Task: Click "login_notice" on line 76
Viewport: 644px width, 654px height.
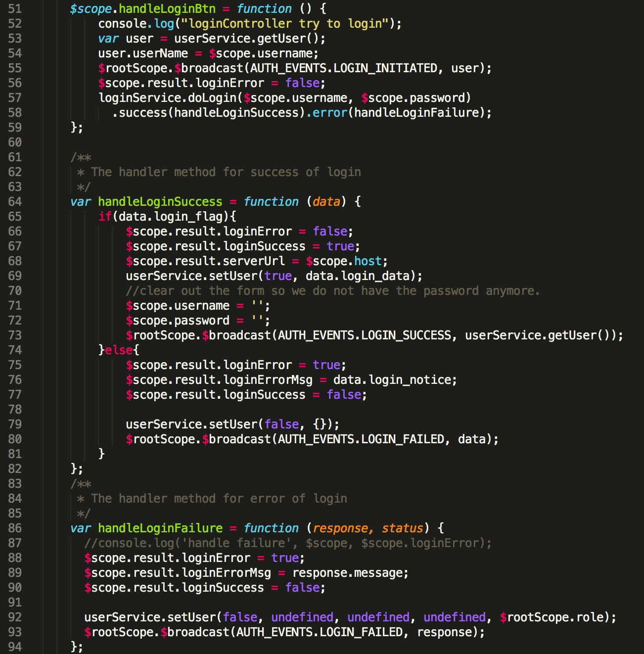Action: [x=410, y=380]
